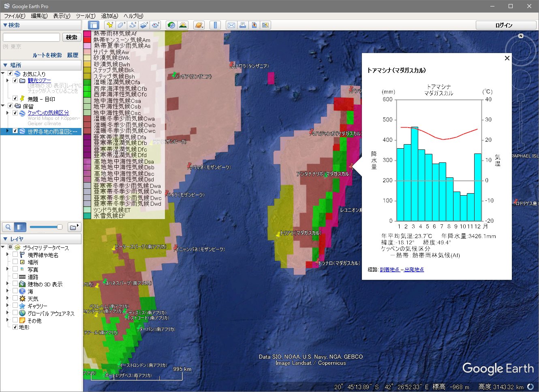Add a new placemark with the pushpin tool
The image size is (539, 392).
tap(110, 25)
